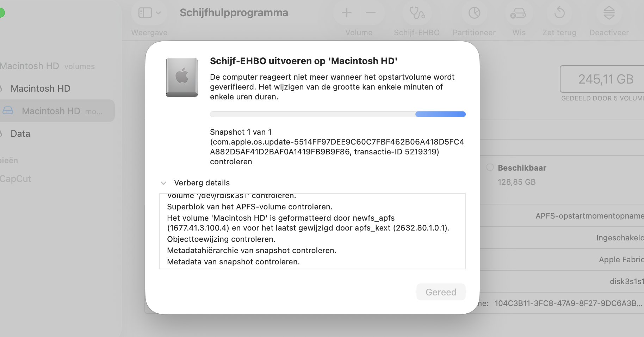Toggle the Beschikbaar checkbox
The image size is (644, 337).
coord(490,168)
